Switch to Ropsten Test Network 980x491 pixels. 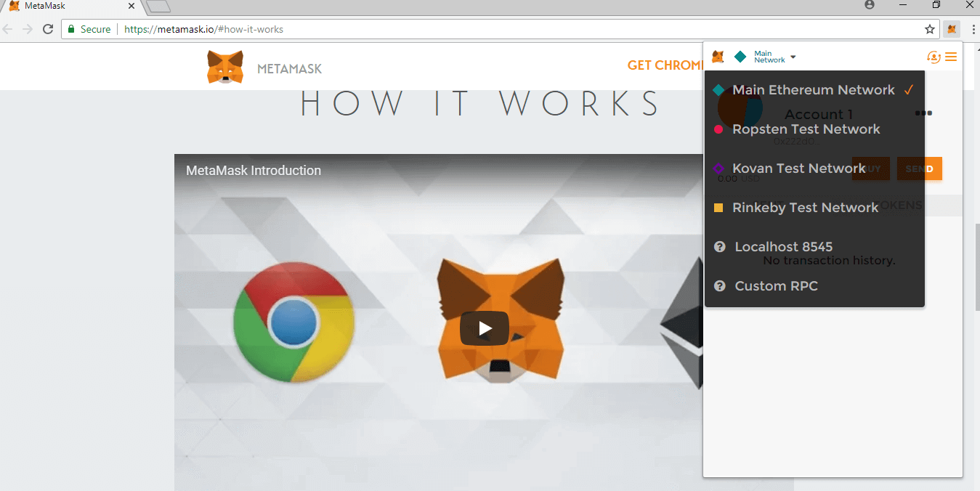pyautogui.click(x=814, y=129)
